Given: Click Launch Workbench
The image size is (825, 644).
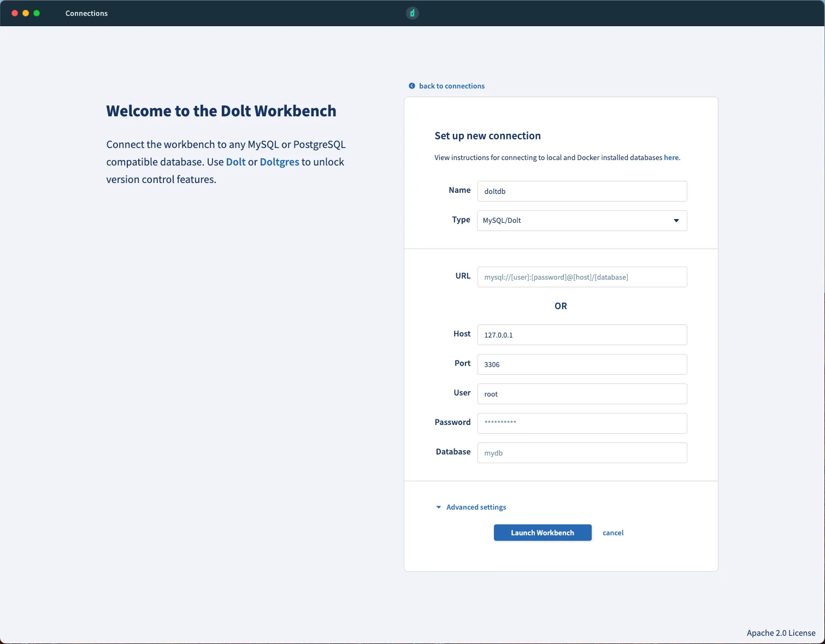Looking at the screenshot, I should pos(542,533).
